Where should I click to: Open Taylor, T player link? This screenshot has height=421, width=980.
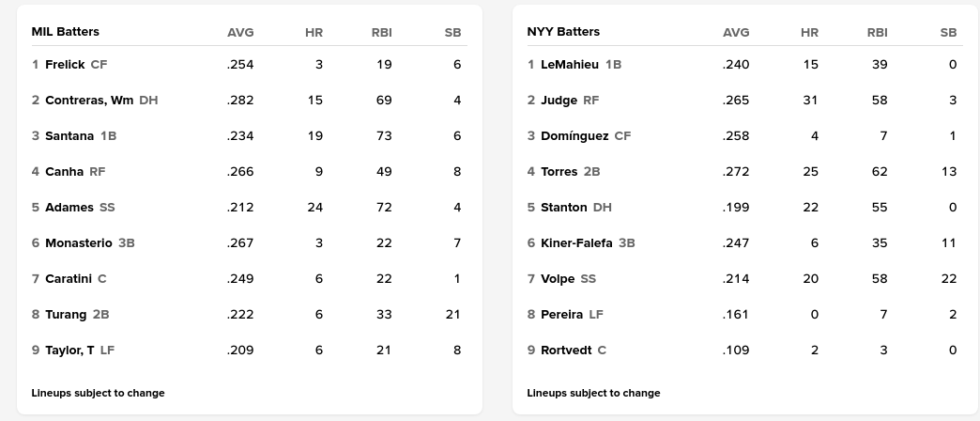point(69,351)
